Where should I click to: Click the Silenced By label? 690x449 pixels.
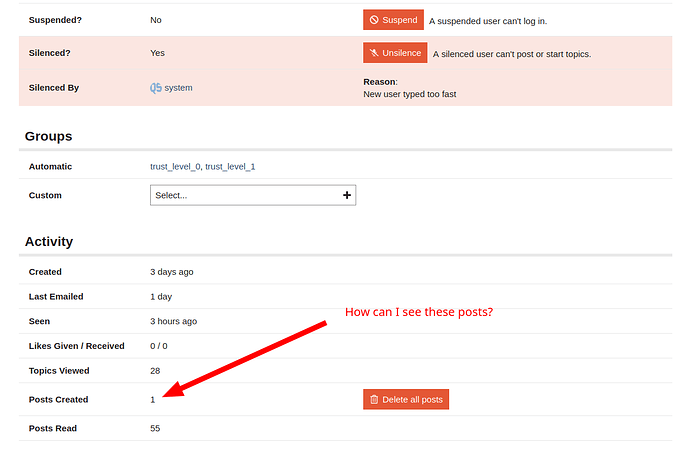pos(54,88)
